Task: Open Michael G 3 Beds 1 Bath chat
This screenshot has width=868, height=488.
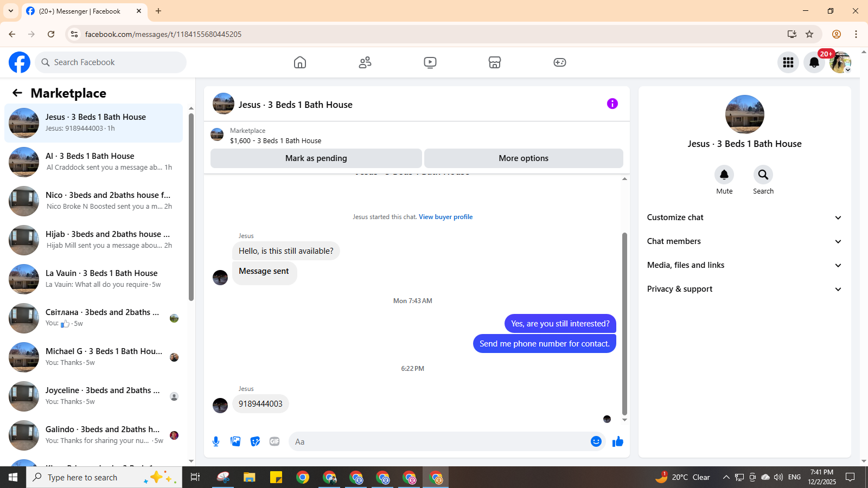Action: [93, 357]
